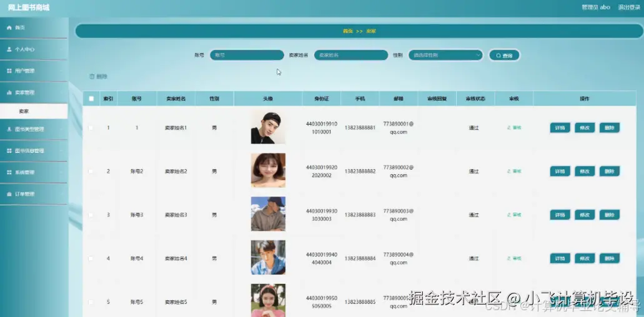Click the 账号 column header

pos(137,99)
